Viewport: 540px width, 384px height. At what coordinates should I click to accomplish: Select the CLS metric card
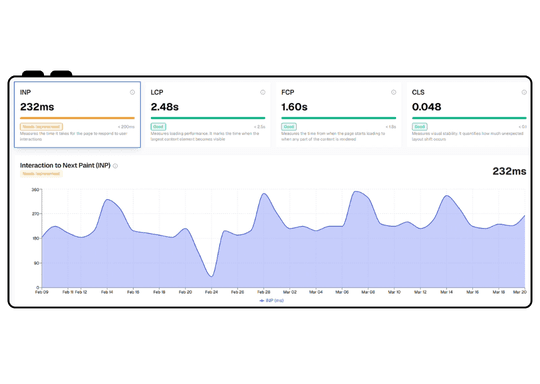468,115
